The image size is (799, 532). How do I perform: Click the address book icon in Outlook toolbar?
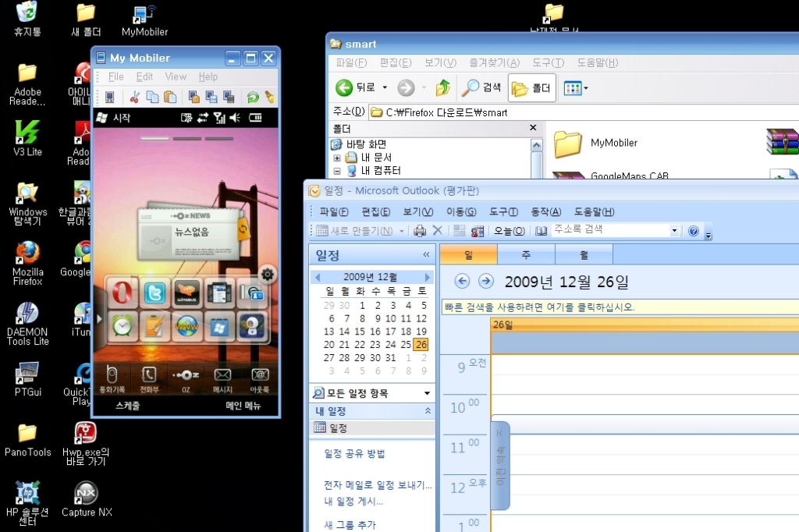point(542,231)
